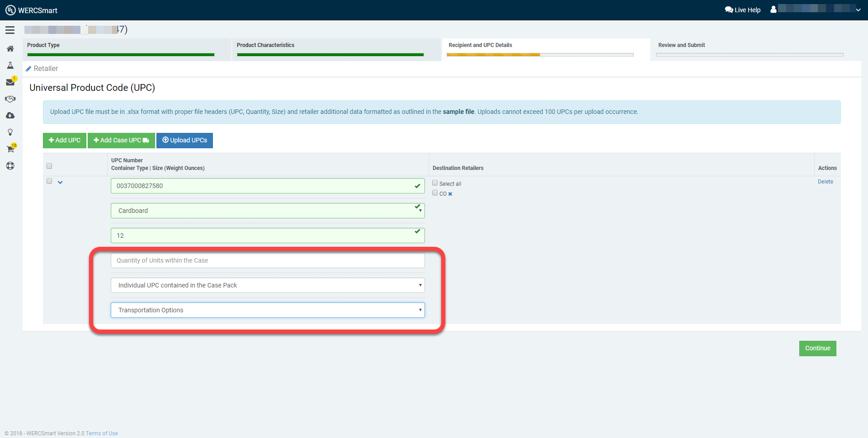Click the Product Characteristics progress bar
The height and width of the screenshot is (438, 868).
point(330,55)
